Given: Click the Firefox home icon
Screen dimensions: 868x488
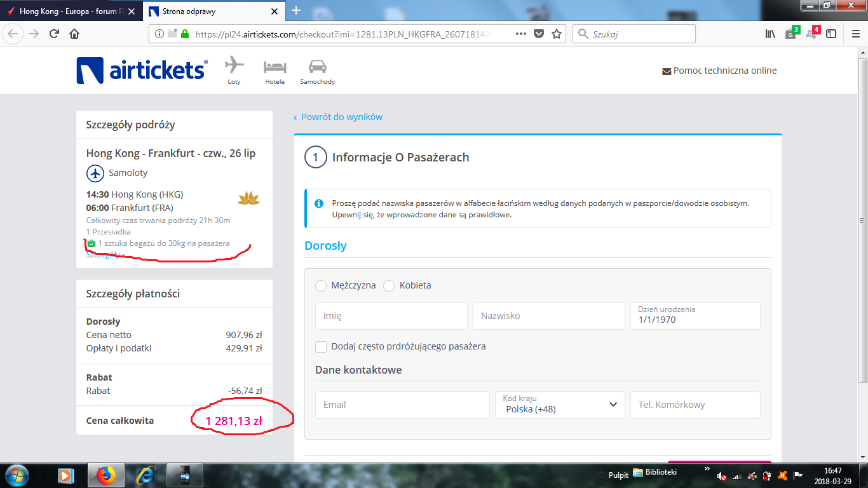Looking at the screenshot, I should 74,34.
